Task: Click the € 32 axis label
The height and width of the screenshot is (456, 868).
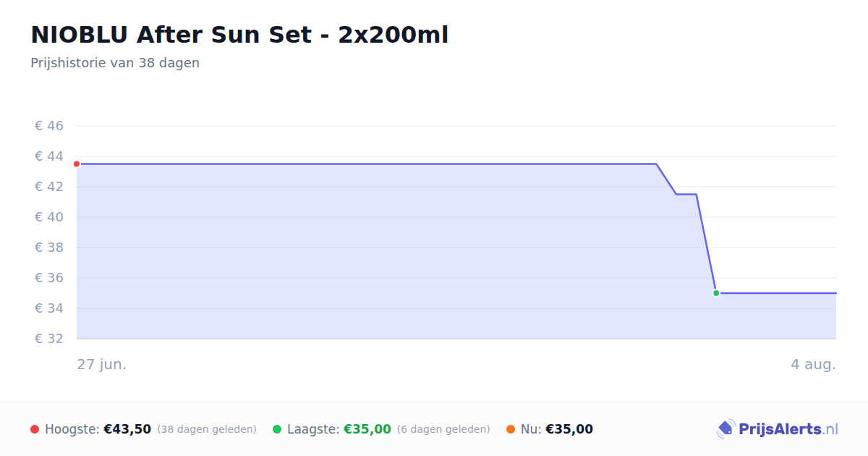Action: tap(49, 339)
